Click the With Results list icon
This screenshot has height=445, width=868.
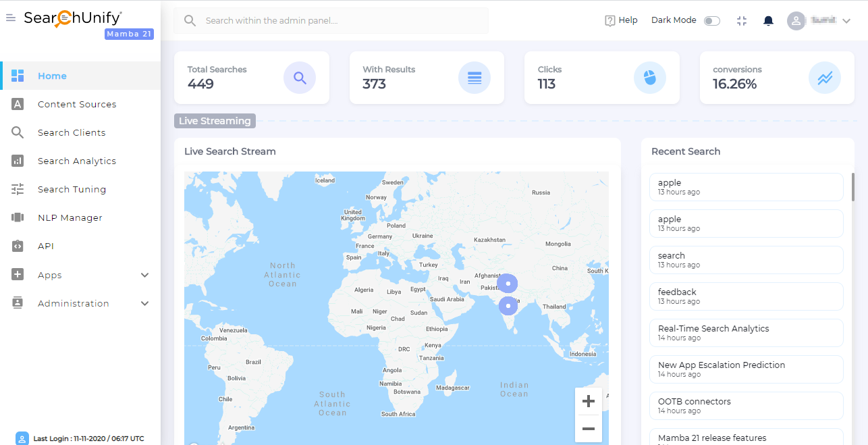(x=474, y=78)
